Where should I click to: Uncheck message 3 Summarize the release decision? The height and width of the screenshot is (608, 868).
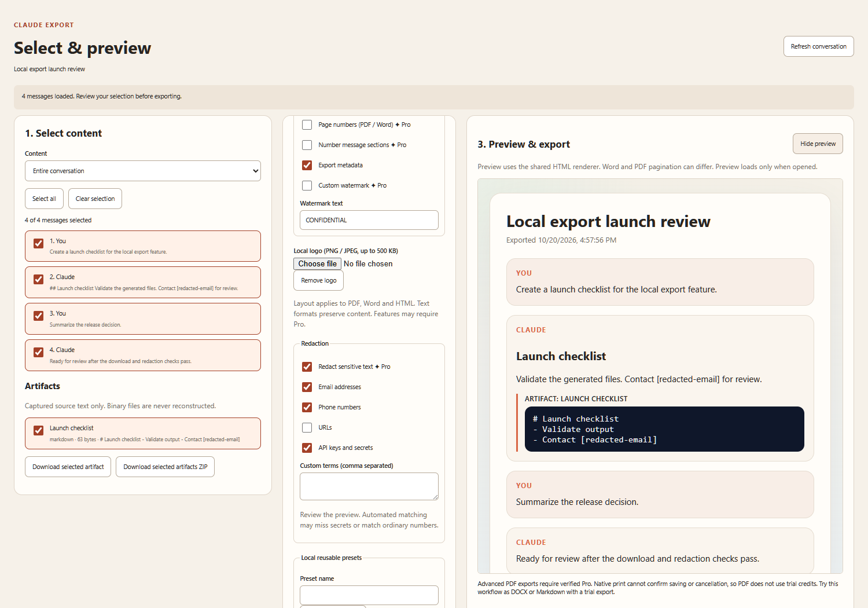(38, 316)
